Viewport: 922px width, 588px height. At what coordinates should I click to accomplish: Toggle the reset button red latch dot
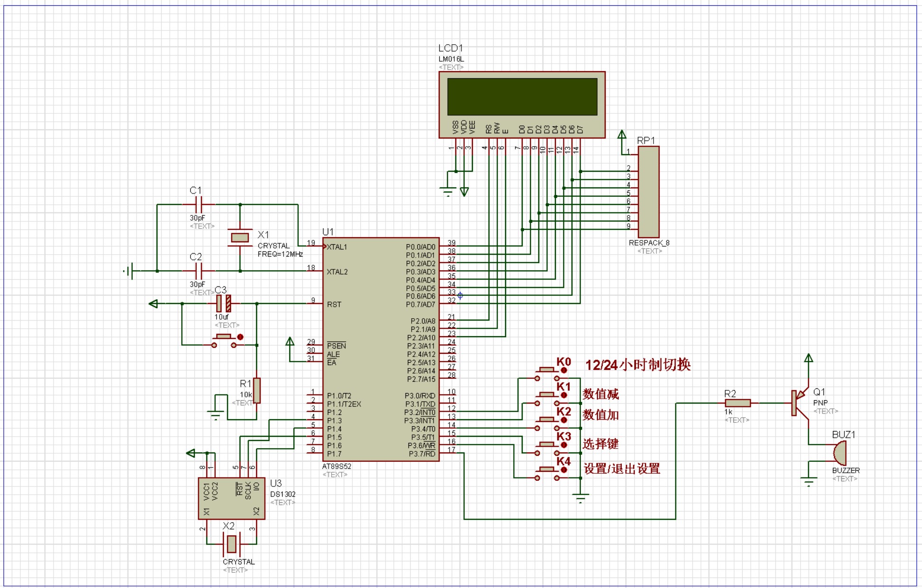[240, 337]
